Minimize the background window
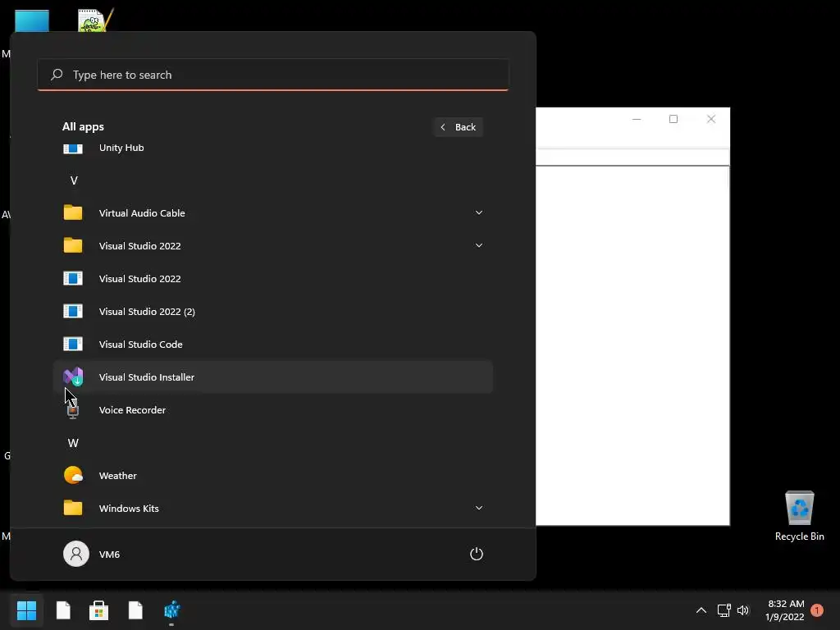 coord(637,119)
